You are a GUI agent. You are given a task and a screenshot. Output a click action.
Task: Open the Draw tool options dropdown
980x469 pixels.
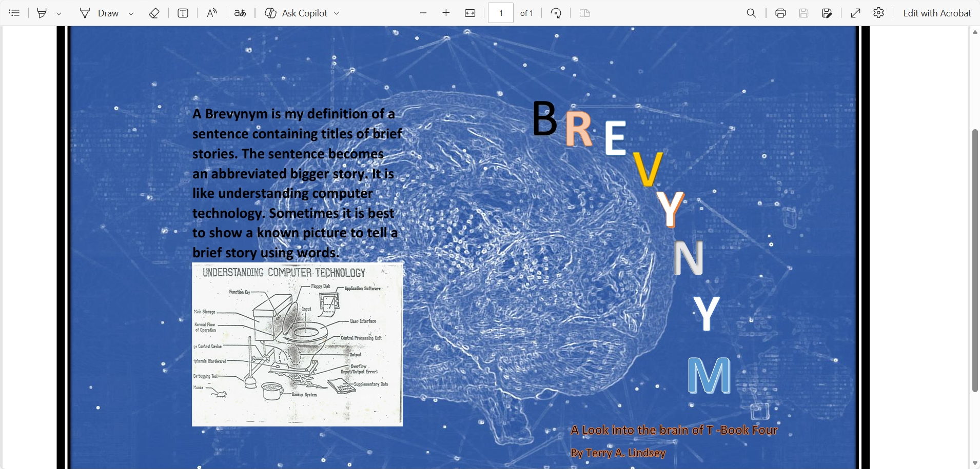tap(131, 13)
